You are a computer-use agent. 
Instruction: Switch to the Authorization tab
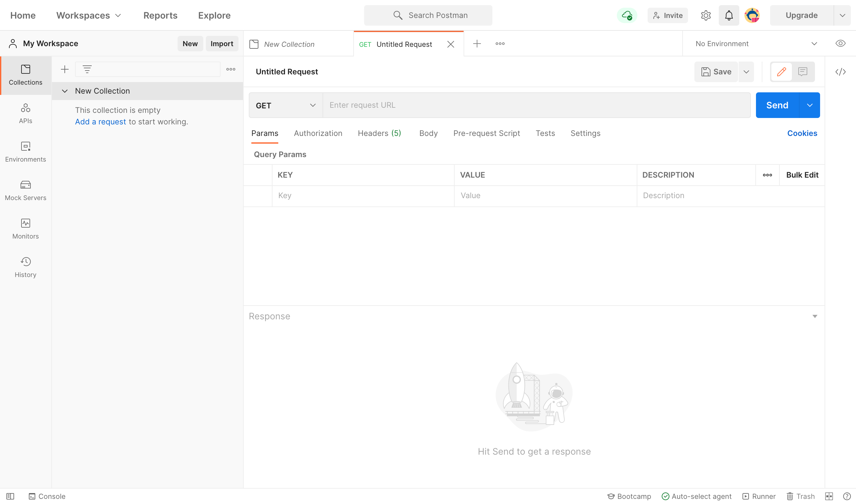(318, 133)
